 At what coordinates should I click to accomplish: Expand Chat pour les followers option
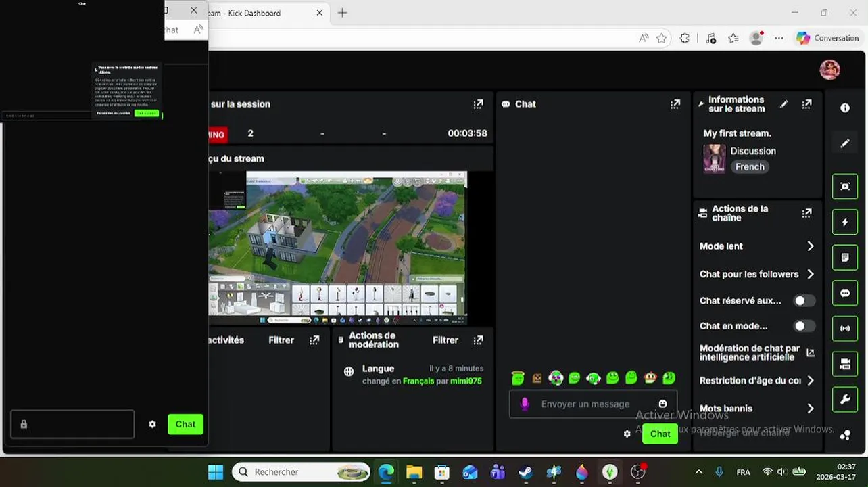click(757, 274)
